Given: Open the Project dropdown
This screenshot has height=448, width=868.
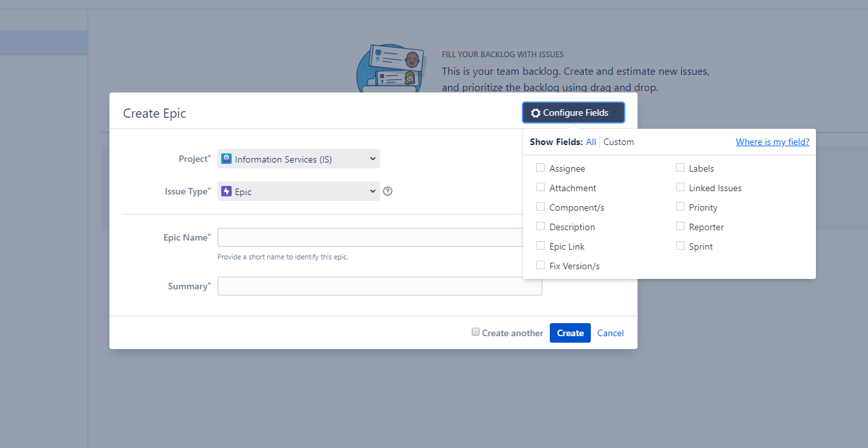Looking at the screenshot, I should (299, 159).
